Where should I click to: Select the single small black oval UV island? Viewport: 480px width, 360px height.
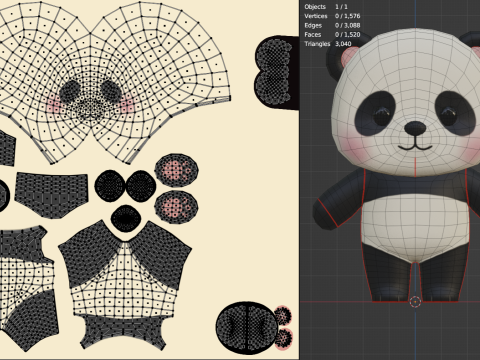click(126, 219)
